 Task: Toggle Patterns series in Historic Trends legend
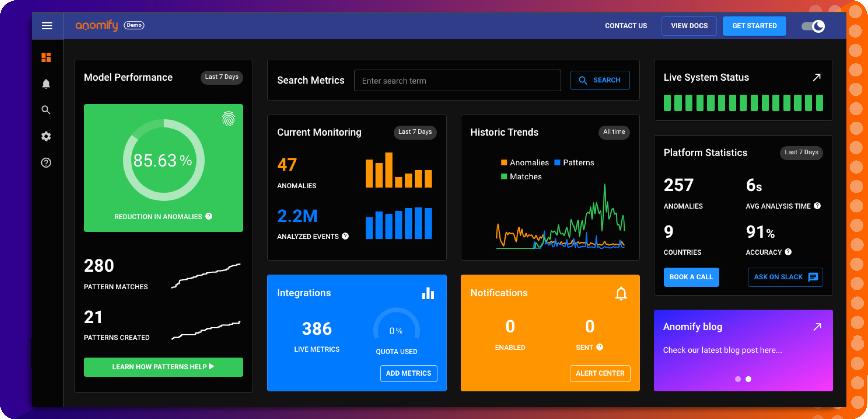click(574, 163)
